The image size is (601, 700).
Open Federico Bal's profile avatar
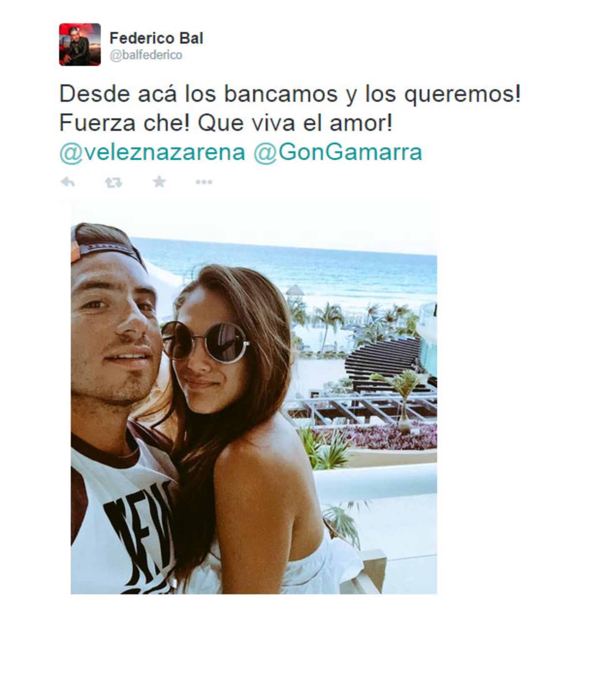pyautogui.click(x=80, y=45)
